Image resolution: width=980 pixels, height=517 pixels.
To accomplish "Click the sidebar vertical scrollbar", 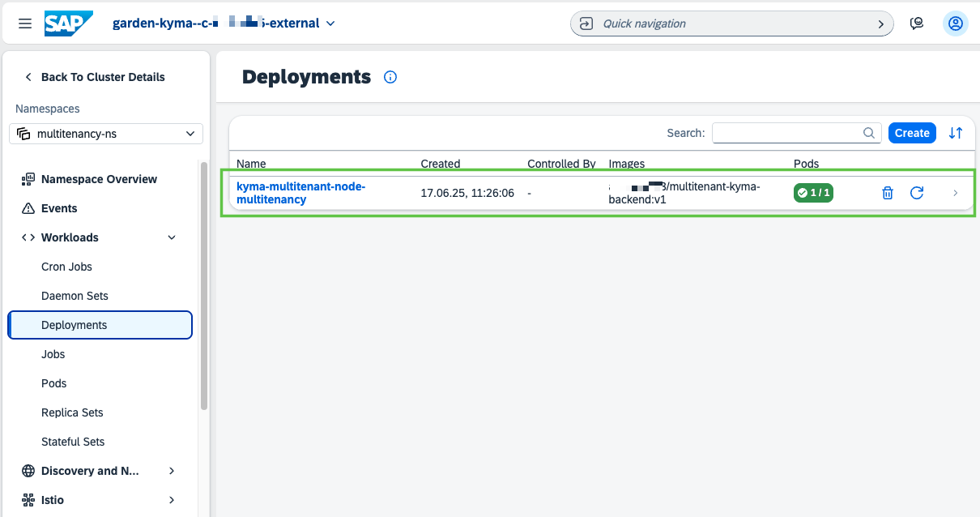I will pos(204,285).
